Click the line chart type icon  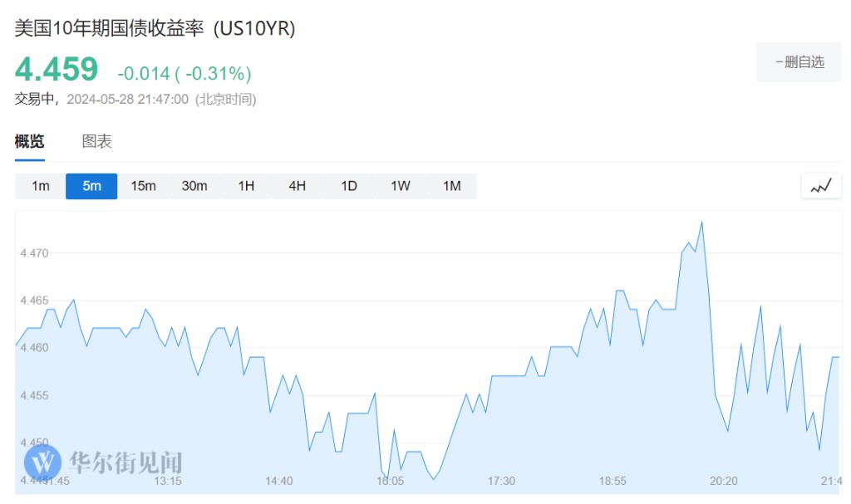[821, 187]
